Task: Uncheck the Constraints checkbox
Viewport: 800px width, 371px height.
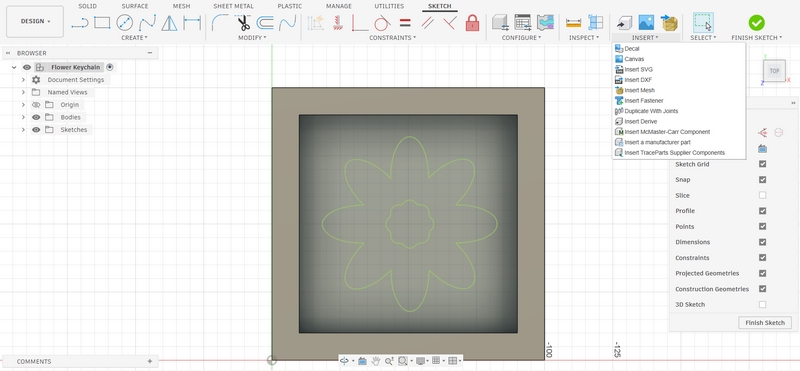Action: [762, 258]
